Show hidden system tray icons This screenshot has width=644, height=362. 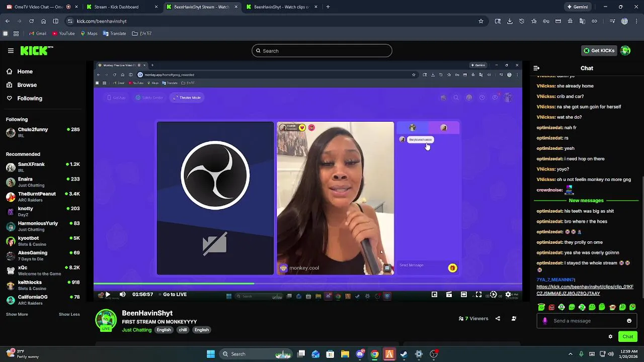click(570, 354)
